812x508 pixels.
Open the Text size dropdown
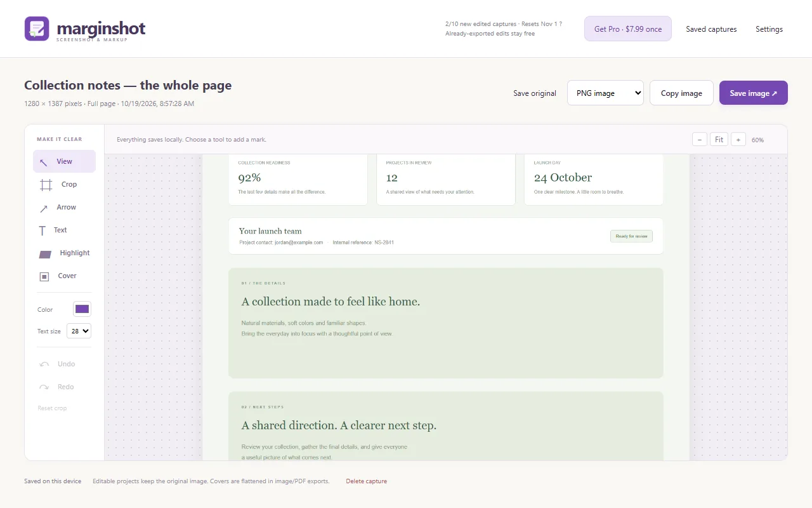pyautogui.click(x=79, y=331)
